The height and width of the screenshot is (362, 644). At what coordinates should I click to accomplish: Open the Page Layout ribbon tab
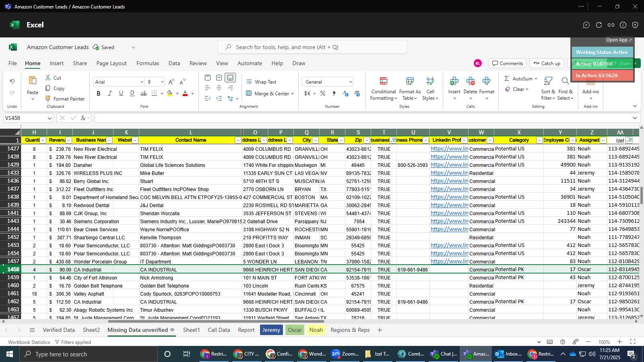(111, 63)
